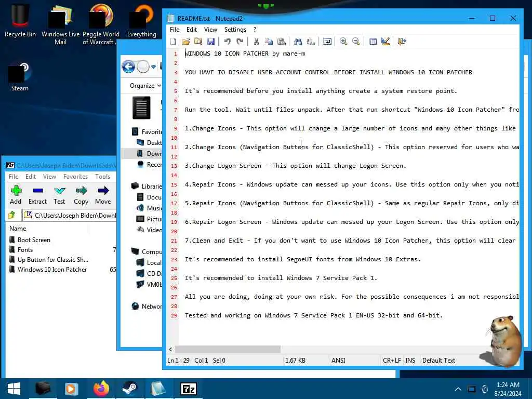
Task: Open Find with the binoculars icon
Action: 298,42
